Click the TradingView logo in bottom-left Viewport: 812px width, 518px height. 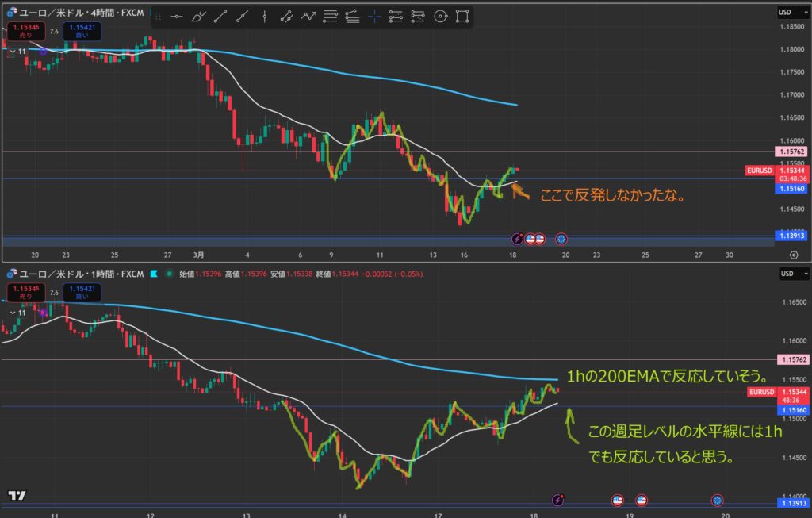point(17,495)
